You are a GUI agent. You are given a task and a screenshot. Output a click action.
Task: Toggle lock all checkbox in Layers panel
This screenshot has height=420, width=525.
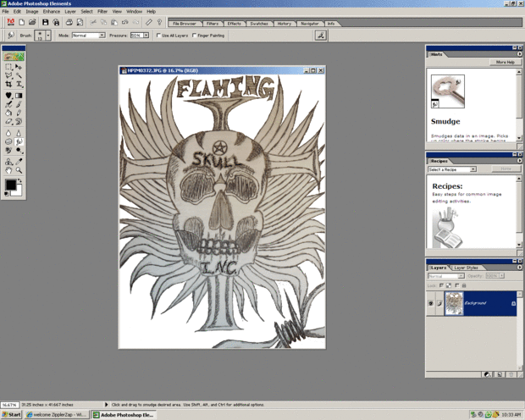click(457, 285)
